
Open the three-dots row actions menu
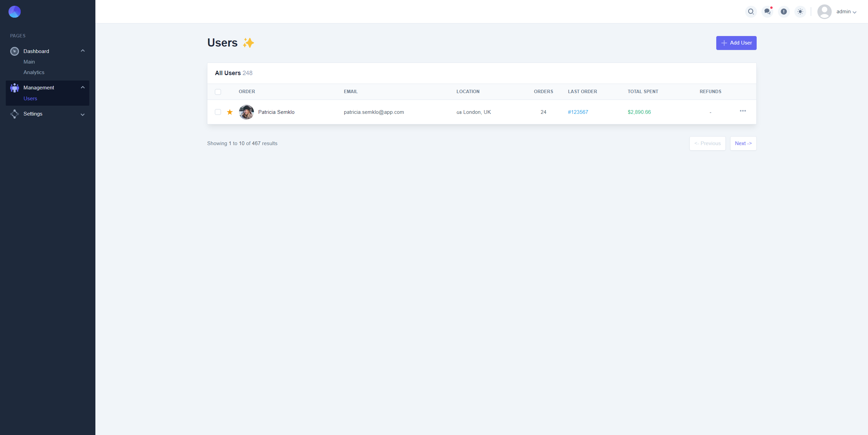tap(743, 111)
